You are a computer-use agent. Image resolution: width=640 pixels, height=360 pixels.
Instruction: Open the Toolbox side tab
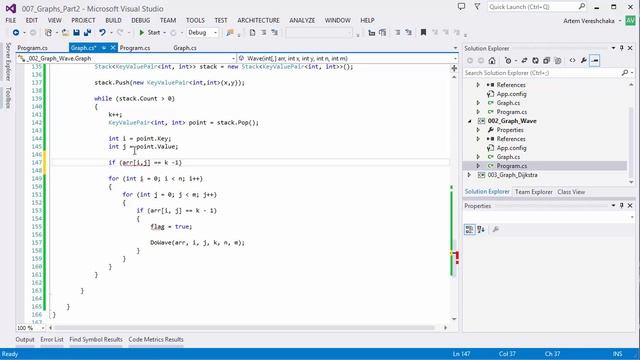[x=8, y=98]
